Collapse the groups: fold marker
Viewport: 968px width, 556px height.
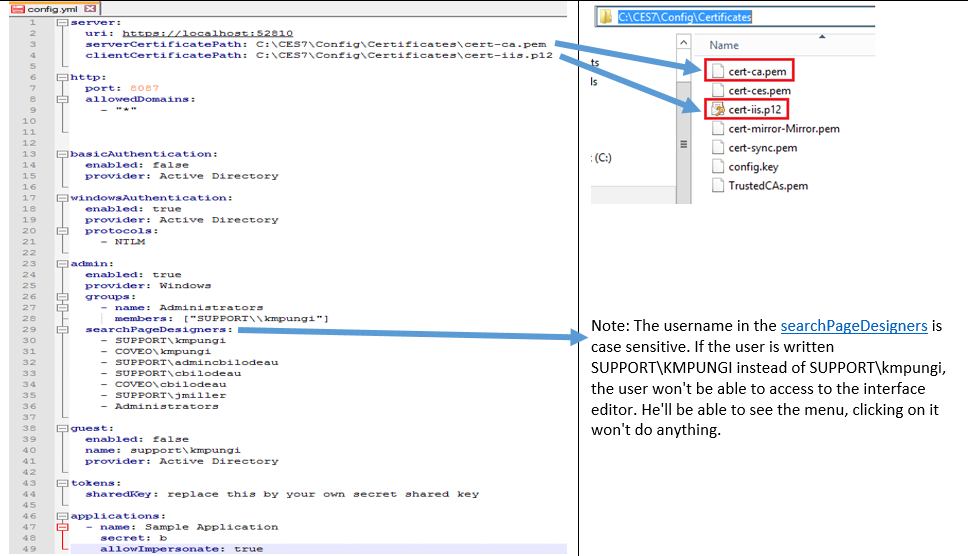tap(62, 296)
